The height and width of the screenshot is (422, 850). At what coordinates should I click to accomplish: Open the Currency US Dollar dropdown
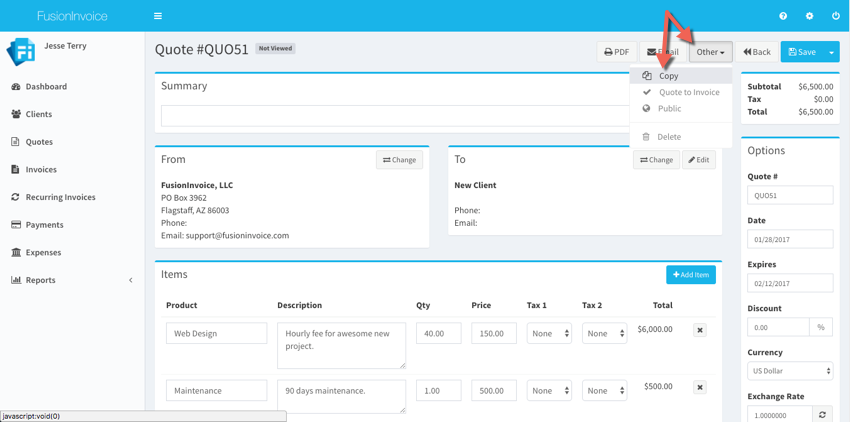pyautogui.click(x=789, y=371)
